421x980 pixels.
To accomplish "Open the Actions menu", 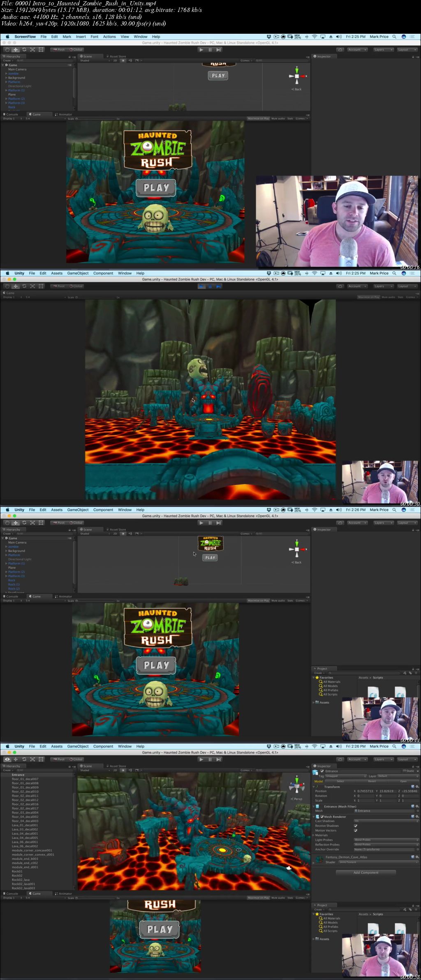I will pos(109,37).
